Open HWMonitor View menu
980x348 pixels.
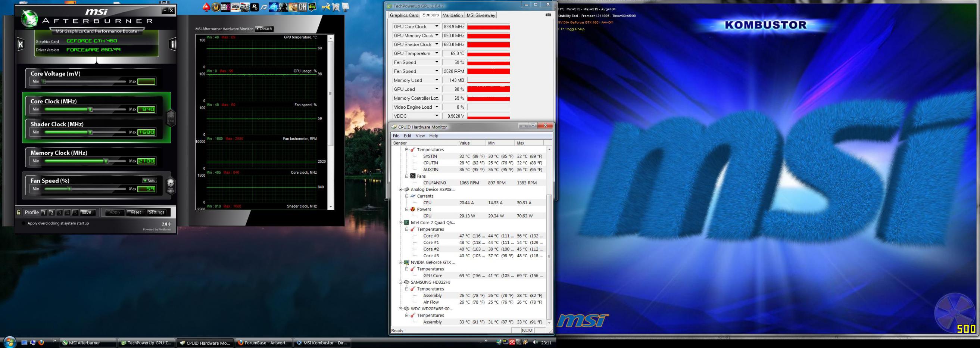tap(420, 136)
